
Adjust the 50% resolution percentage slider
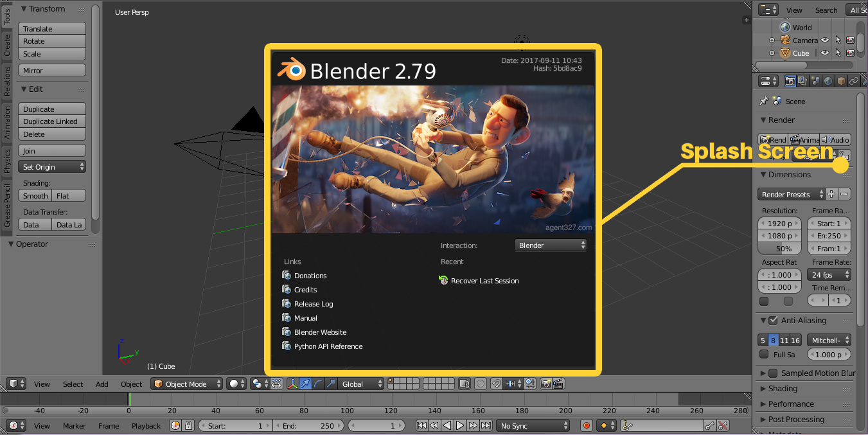coord(779,248)
